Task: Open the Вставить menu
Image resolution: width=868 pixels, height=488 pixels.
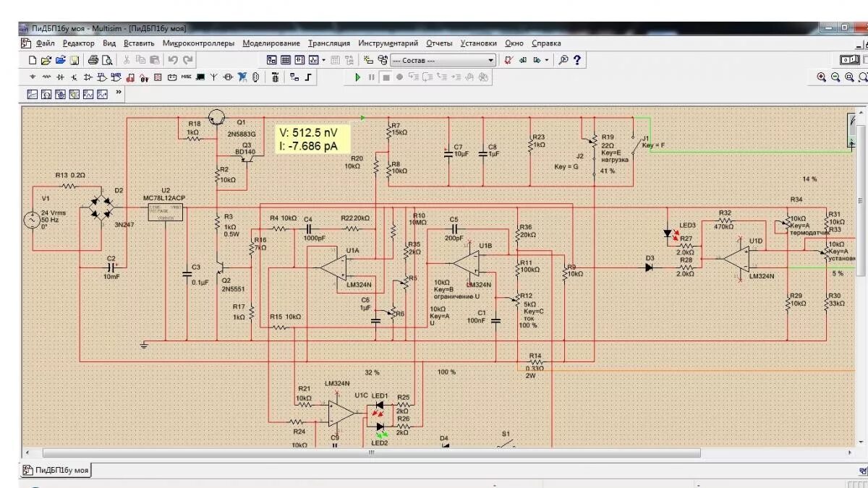Action: [139, 43]
